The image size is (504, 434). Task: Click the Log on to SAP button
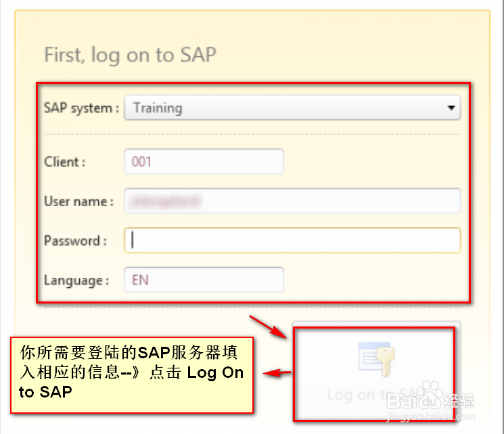[x=376, y=372]
